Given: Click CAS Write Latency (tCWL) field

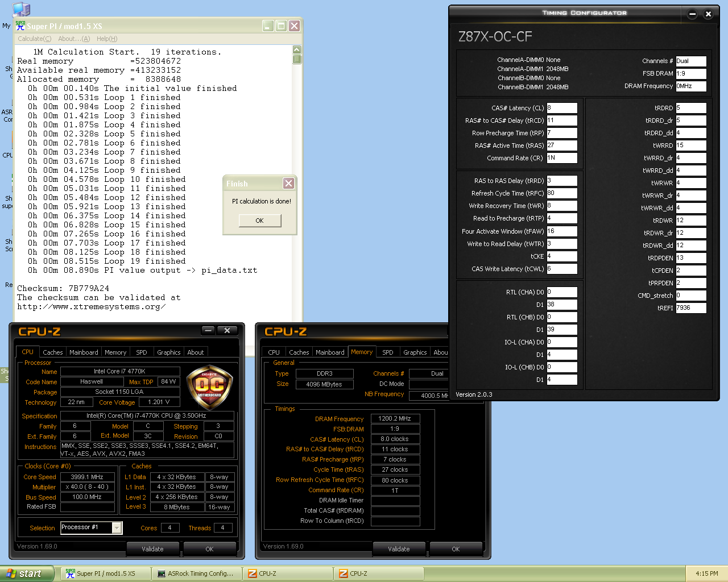Looking at the screenshot, I should 562,269.
